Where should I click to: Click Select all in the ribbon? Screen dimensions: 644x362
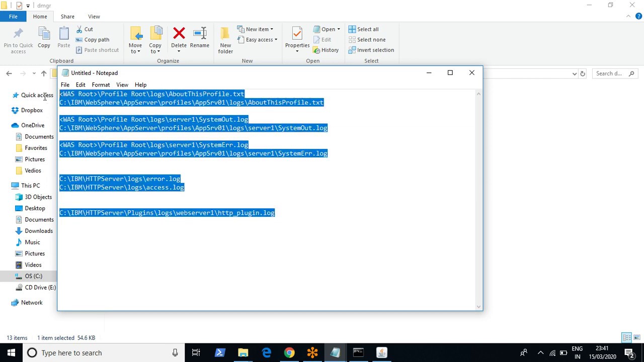(363, 29)
